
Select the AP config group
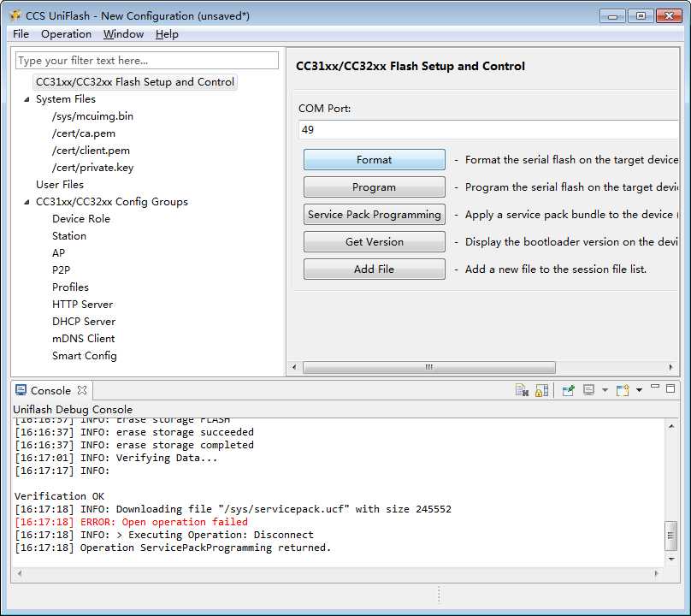[x=58, y=253]
